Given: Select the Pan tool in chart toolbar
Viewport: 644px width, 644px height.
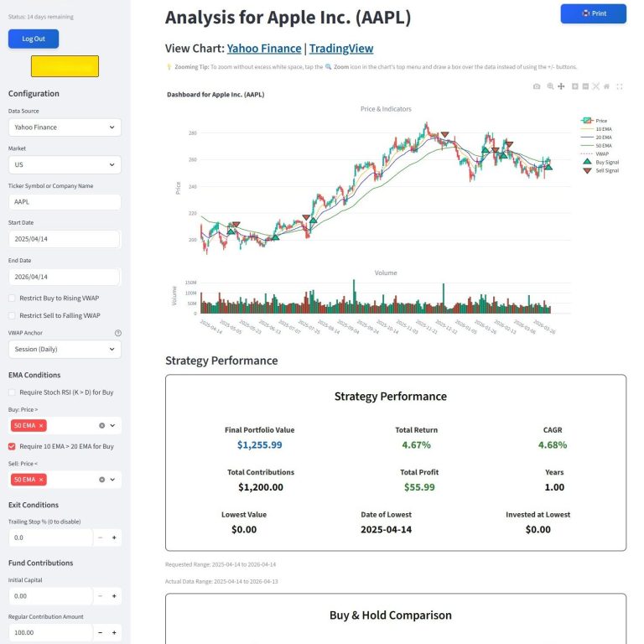Looking at the screenshot, I should click(x=561, y=86).
